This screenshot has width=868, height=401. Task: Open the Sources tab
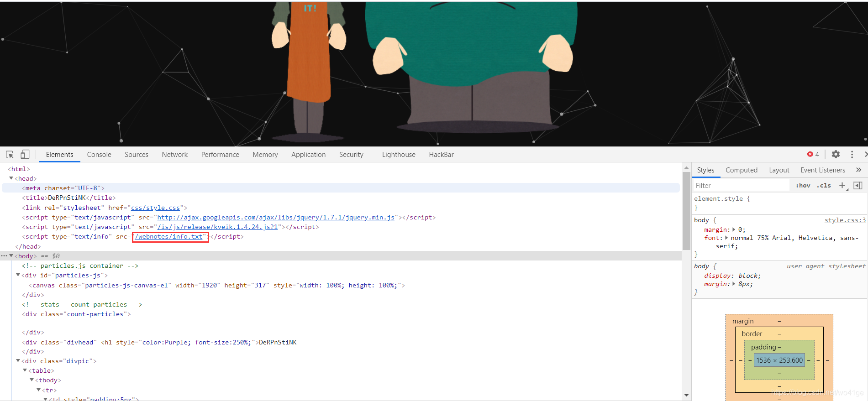[x=137, y=155]
